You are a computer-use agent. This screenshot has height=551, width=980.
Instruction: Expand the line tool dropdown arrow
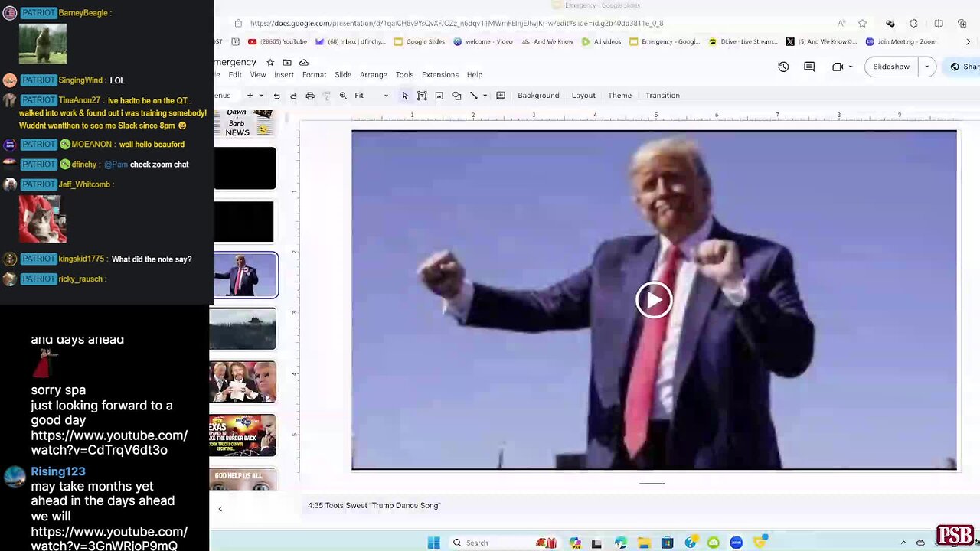(485, 96)
